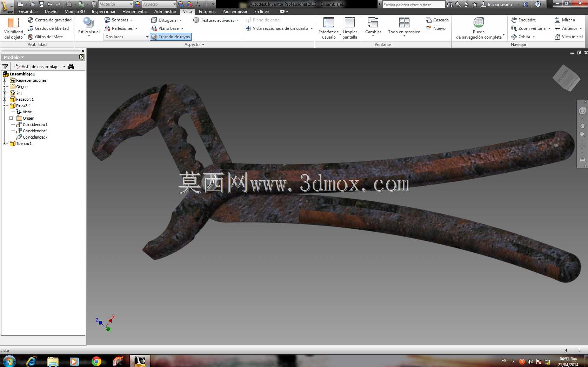This screenshot has width=588, height=367.
Task: Open Internet Explorer from the taskbar
Action: [32, 361]
